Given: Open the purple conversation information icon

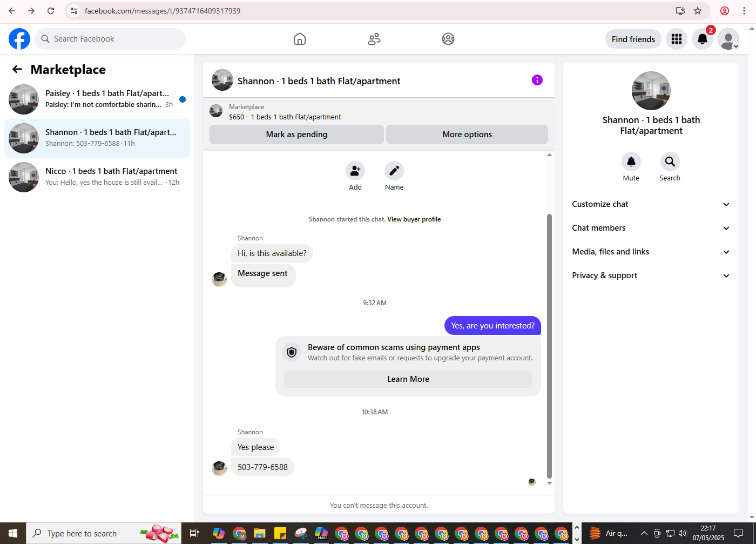Looking at the screenshot, I should 537,80.
